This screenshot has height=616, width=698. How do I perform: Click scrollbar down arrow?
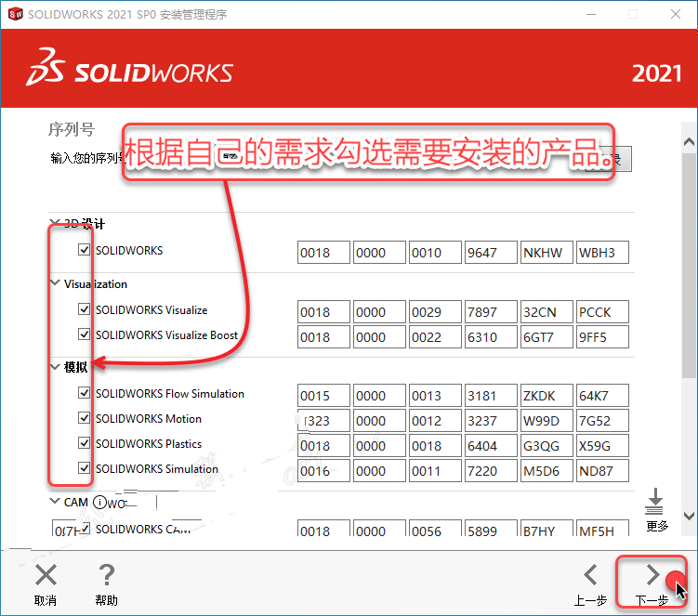click(x=689, y=517)
